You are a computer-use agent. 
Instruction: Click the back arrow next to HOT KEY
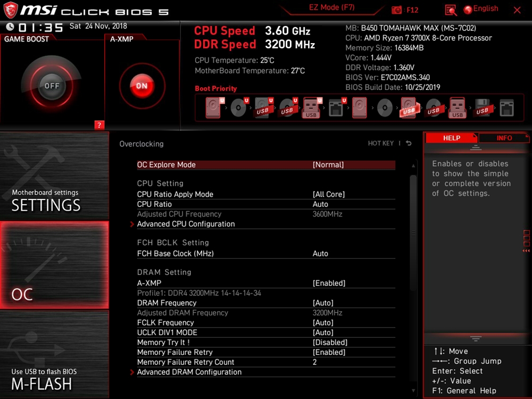(409, 144)
